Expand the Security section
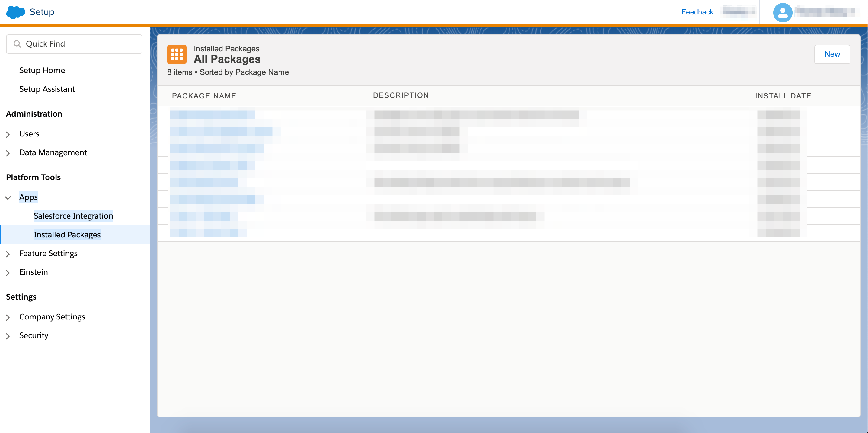 coord(8,336)
